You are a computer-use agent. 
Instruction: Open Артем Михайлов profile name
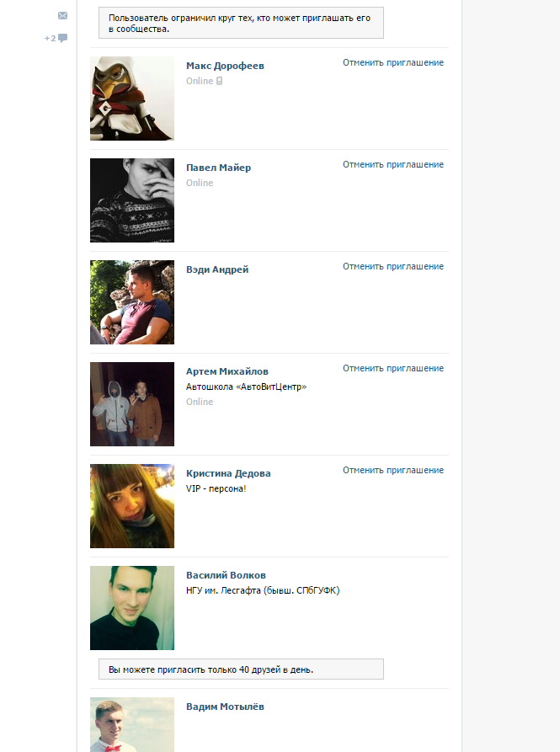(227, 371)
